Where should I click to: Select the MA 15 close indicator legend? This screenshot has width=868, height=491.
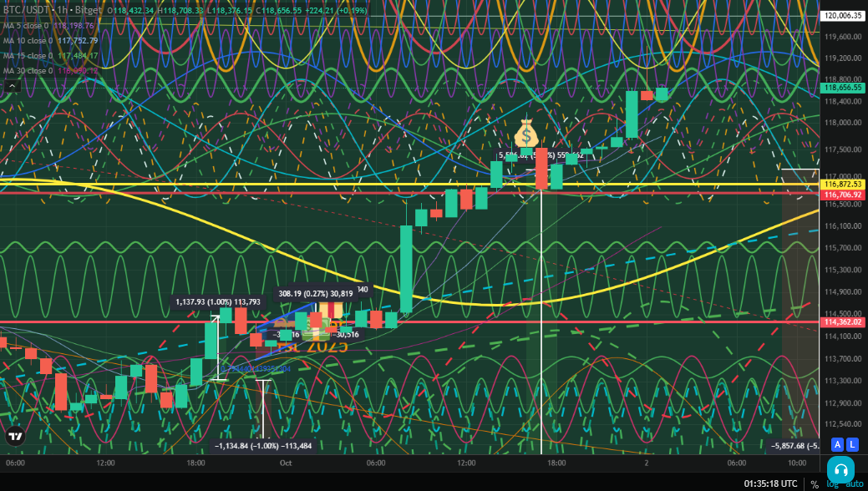click(28, 55)
